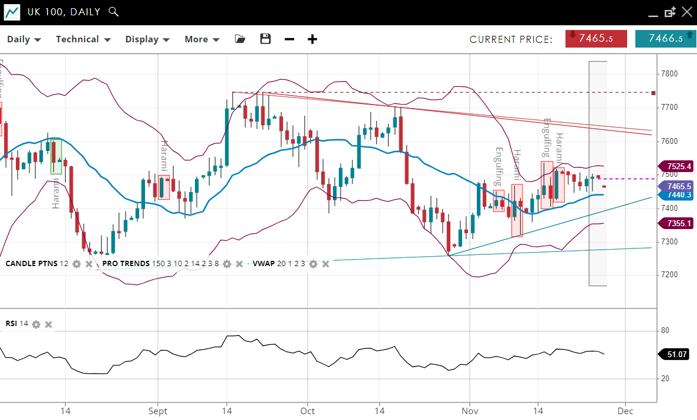Screen dimensions: 697x420
Task: Remove the VWAP indicator
Action: coord(326,264)
